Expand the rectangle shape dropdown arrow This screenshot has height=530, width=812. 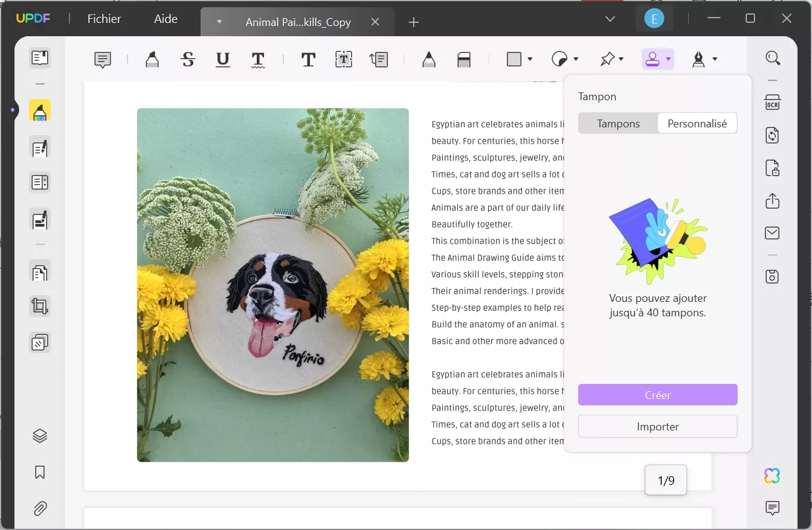(x=530, y=59)
